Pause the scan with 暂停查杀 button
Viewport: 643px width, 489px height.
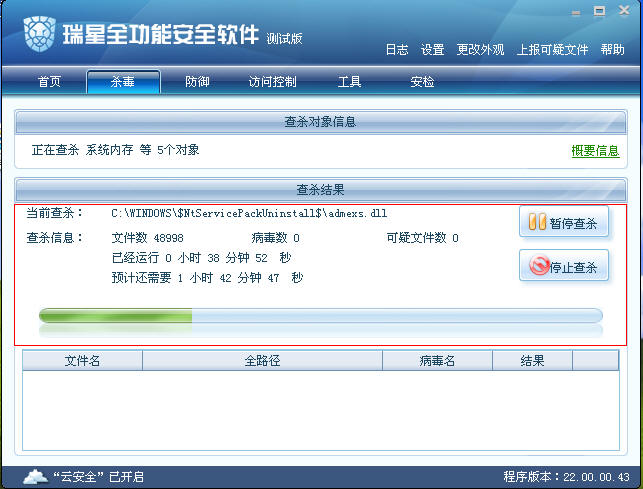click(563, 222)
